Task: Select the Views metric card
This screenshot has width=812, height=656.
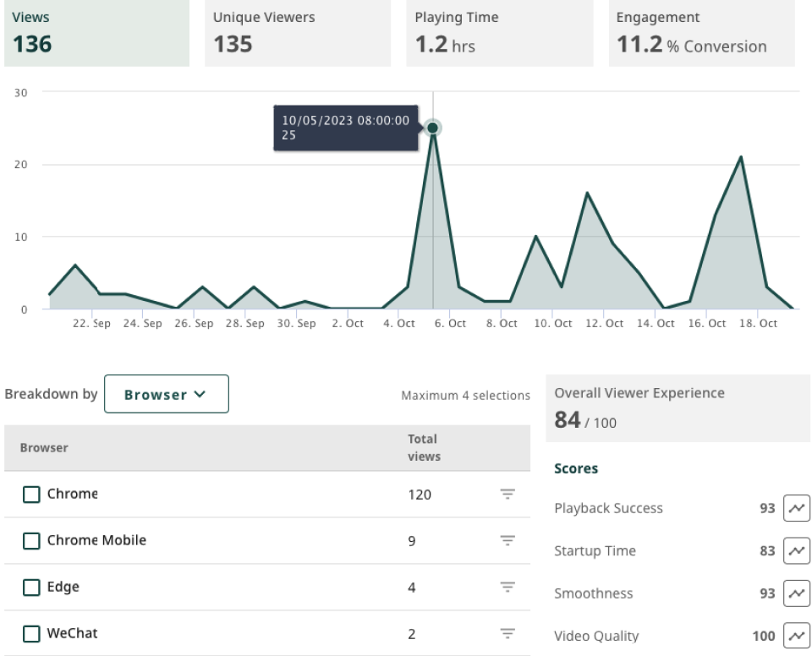Action: [x=96, y=33]
